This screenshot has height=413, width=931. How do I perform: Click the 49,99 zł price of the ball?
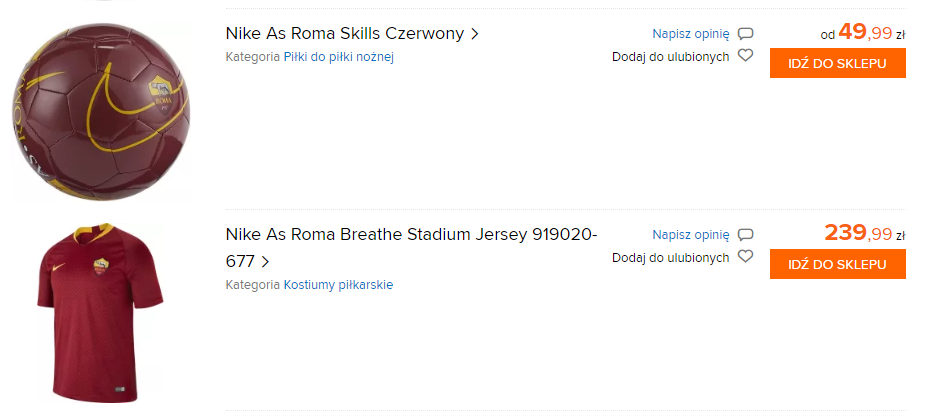coord(866,33)
